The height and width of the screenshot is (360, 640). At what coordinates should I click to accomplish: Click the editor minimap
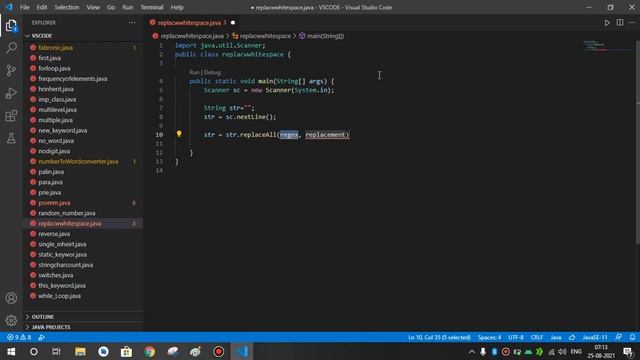(x=608, y=46)
